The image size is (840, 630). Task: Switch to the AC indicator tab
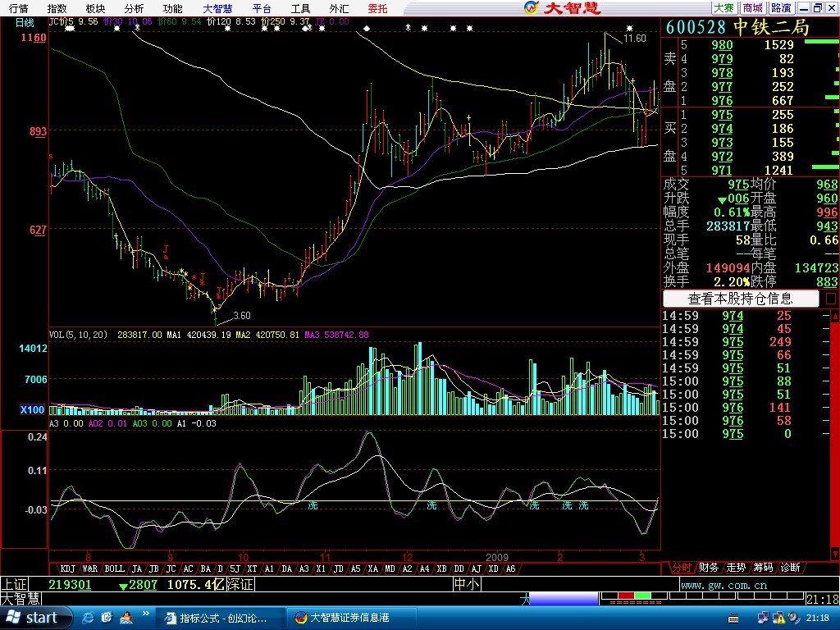pyautogui.click(x=188, y=568)
